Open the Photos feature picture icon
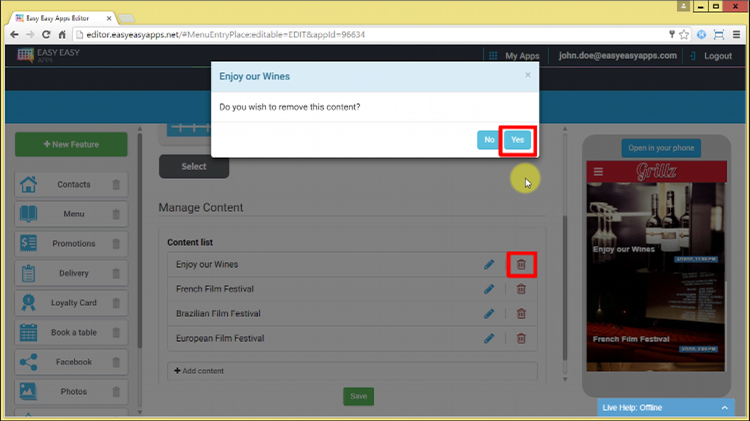The image size is (750, 421). (x=28, y=391)
